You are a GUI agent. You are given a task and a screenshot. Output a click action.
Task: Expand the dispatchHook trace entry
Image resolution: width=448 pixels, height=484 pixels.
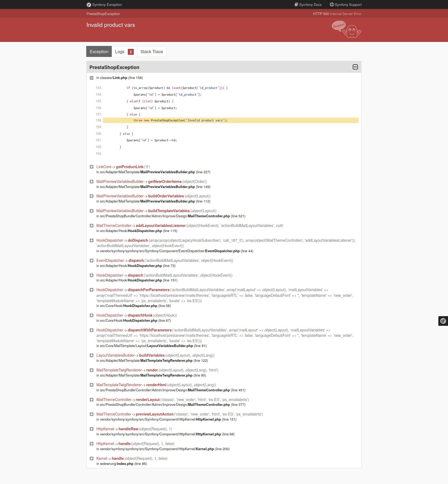92,315
